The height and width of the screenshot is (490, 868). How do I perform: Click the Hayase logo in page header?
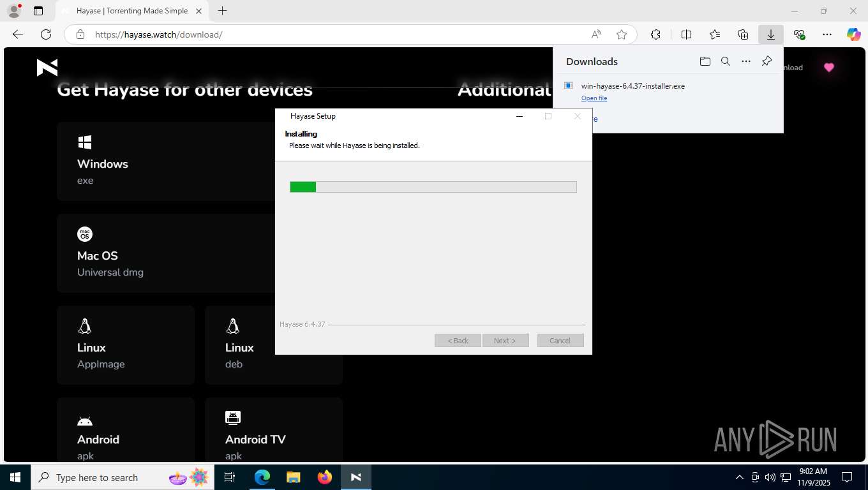click(x=47, y=67)
